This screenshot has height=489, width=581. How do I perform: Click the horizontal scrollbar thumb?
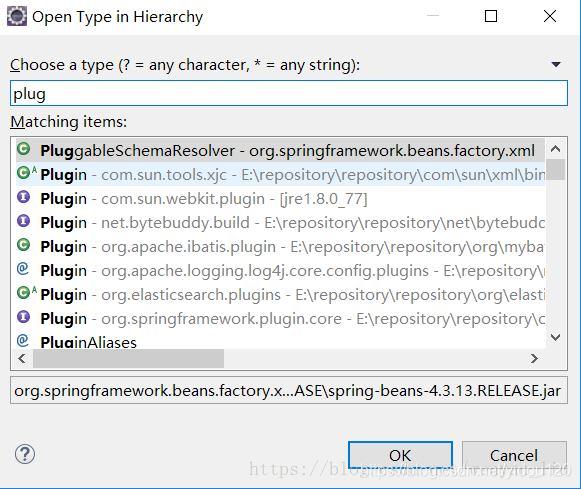128,359
